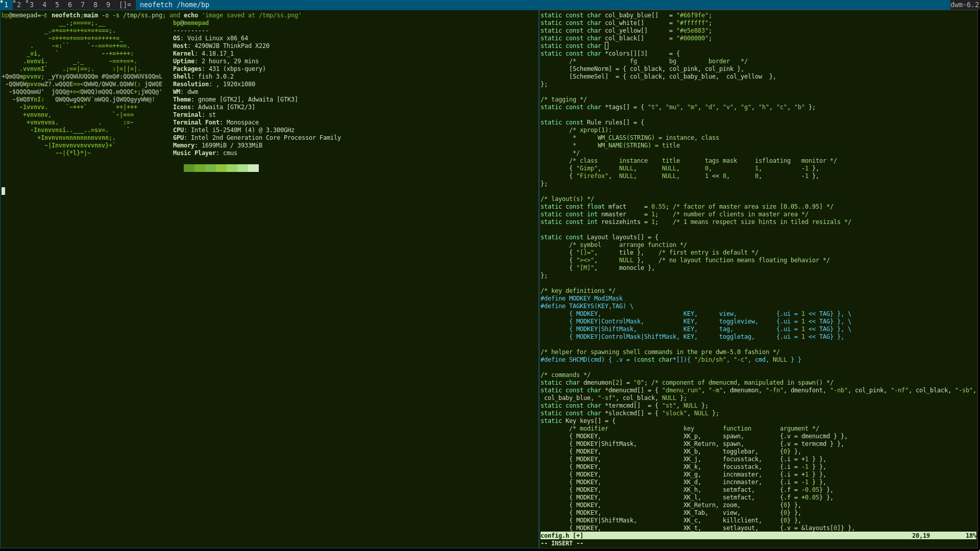This screenshot has width=980, height=551.
Task: Click the 'toggleview' function in TAGKEYS
Action: pos(737,321)
